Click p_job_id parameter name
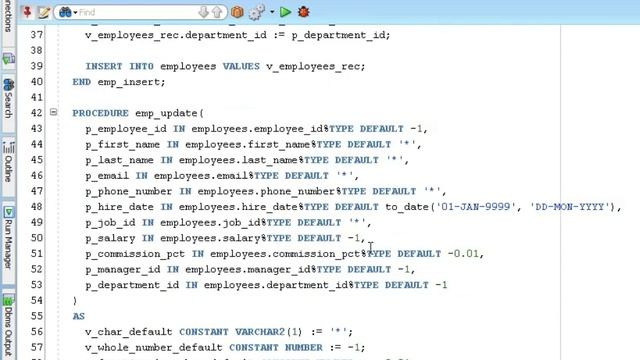 point(110,222)
